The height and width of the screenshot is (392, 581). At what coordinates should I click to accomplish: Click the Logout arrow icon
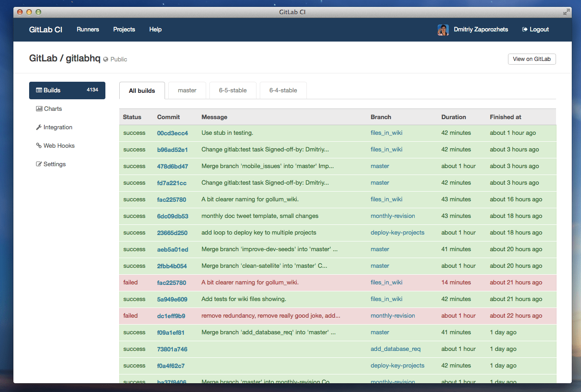[x=525, y=30]
